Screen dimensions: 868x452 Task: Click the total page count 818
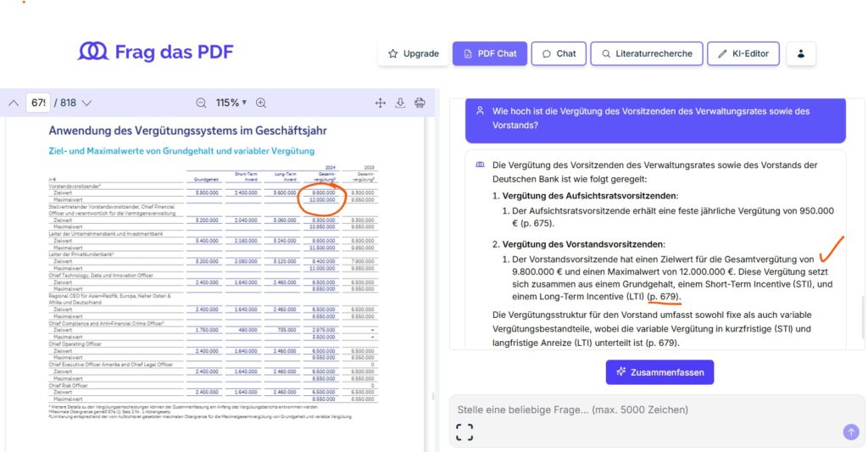68,103
